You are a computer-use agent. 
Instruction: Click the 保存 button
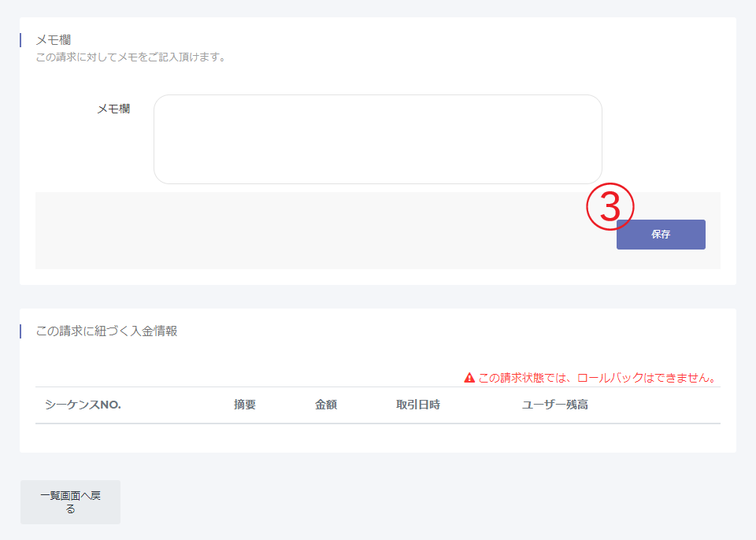(x=661, y=235)
